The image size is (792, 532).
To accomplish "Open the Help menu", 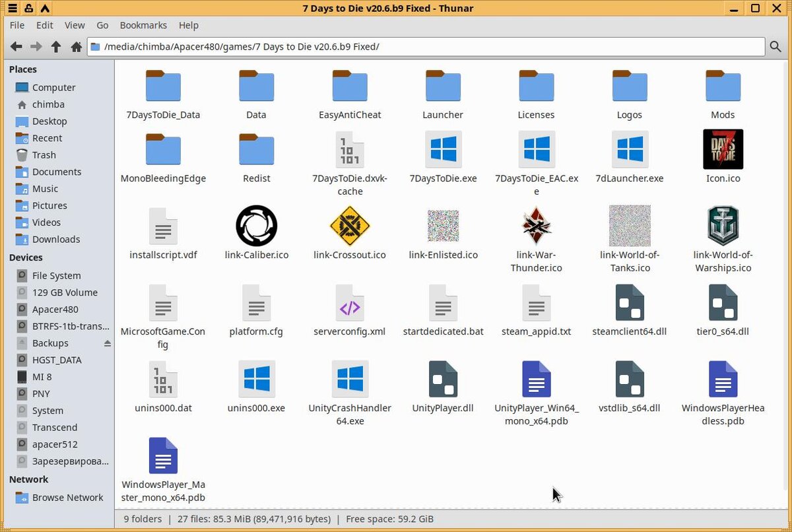I will [x=188, y=25].
